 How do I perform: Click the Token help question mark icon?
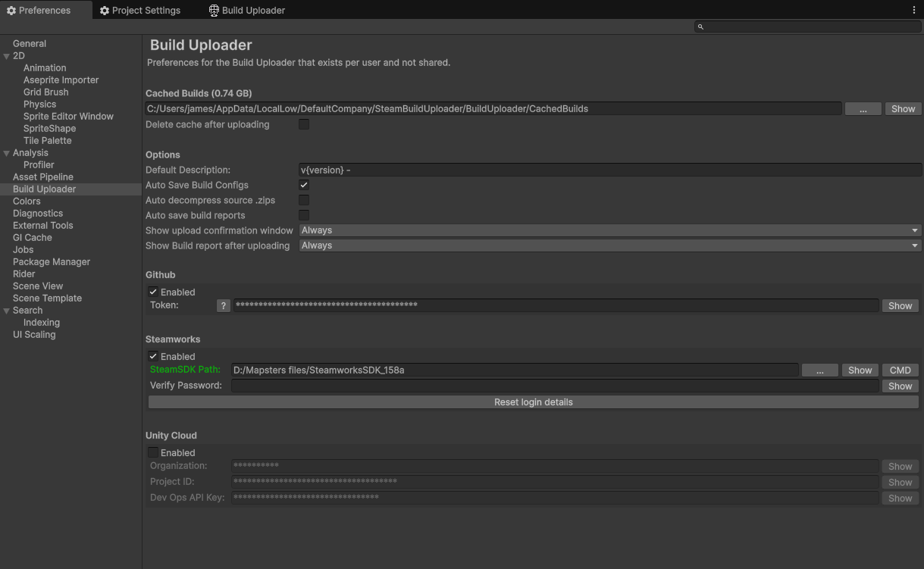tap(223, 305)
